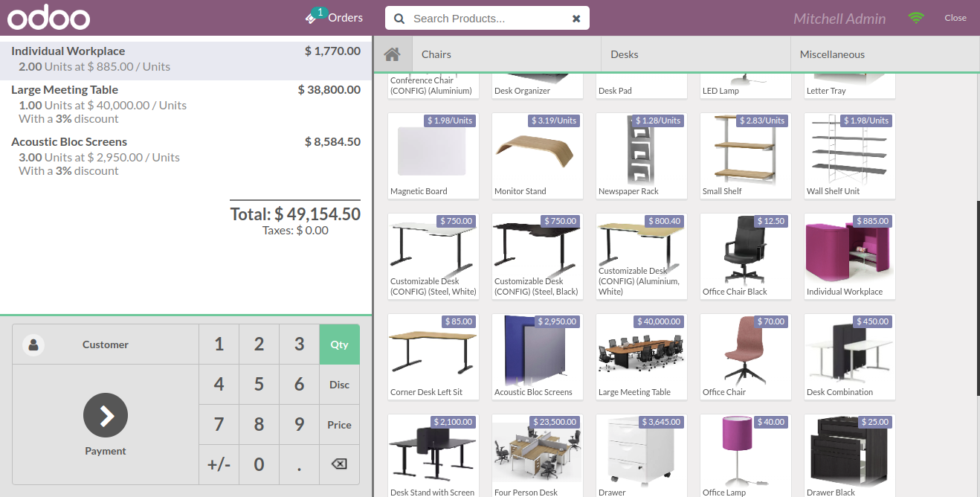The height and width of the screenshot is (497, 980).
Task: Open the Orders ticket icon
Action: tap(311, 18)
